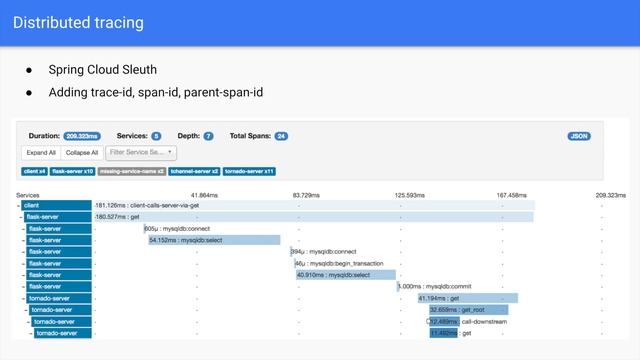
Task: Open the 181.126ms client-calls-server-via-get span
Action: 314,205
